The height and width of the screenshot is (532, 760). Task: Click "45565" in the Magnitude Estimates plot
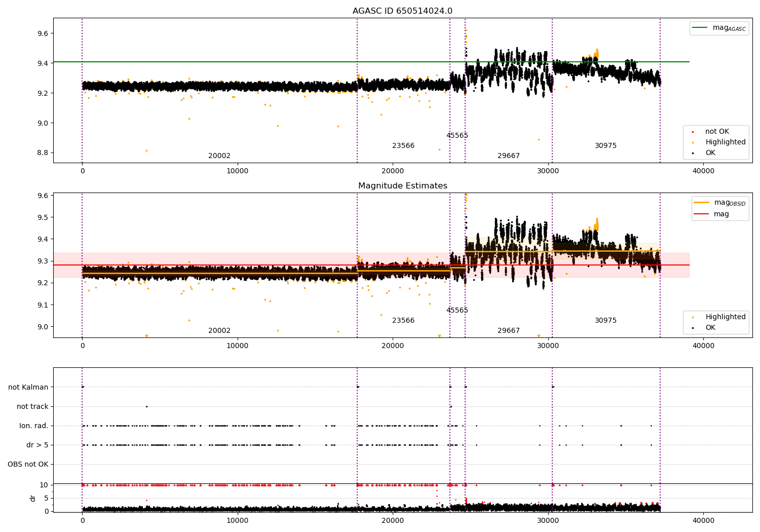coord(457,311)
